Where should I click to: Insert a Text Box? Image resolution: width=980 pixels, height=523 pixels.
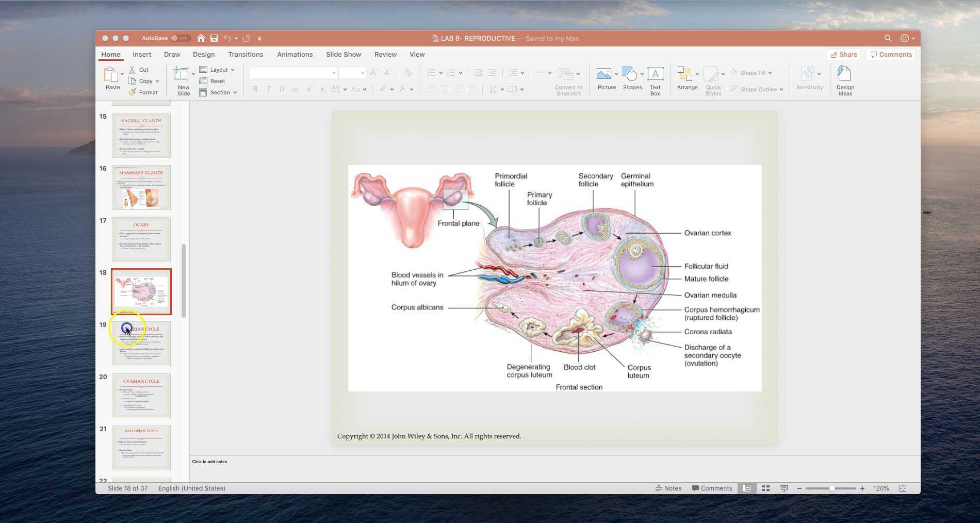[x=655, y=74]
